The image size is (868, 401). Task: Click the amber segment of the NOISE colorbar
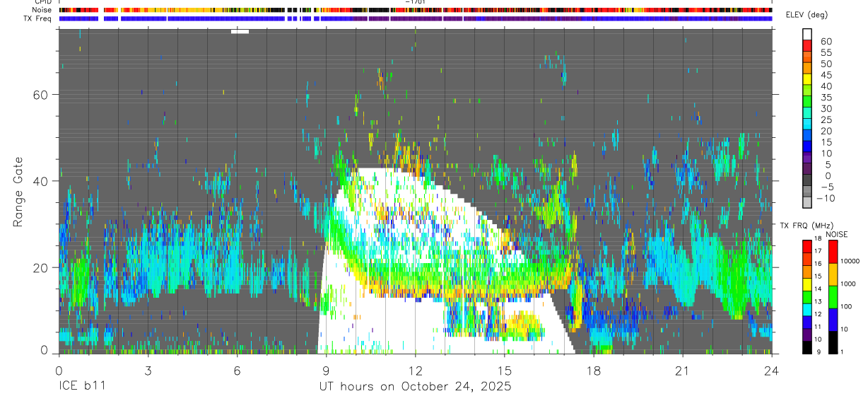pyautogui.click(x=833, y=274)
